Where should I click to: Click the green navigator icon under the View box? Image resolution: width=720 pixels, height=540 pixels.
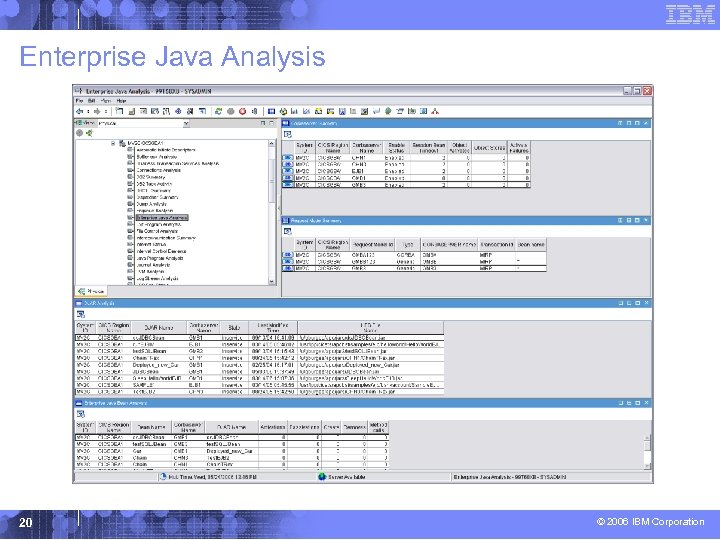click(x=89, y=133)
